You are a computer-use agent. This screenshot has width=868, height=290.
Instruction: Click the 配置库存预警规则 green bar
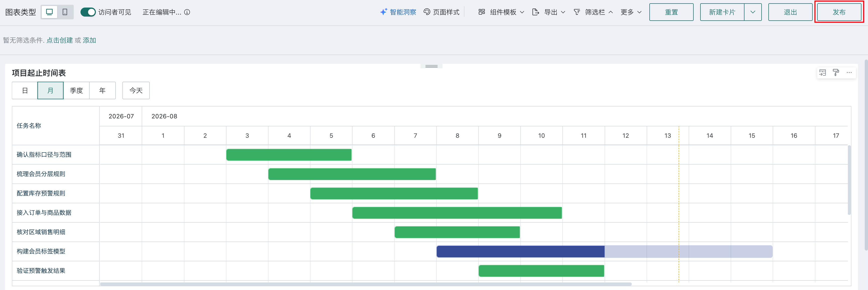(394, 194)
